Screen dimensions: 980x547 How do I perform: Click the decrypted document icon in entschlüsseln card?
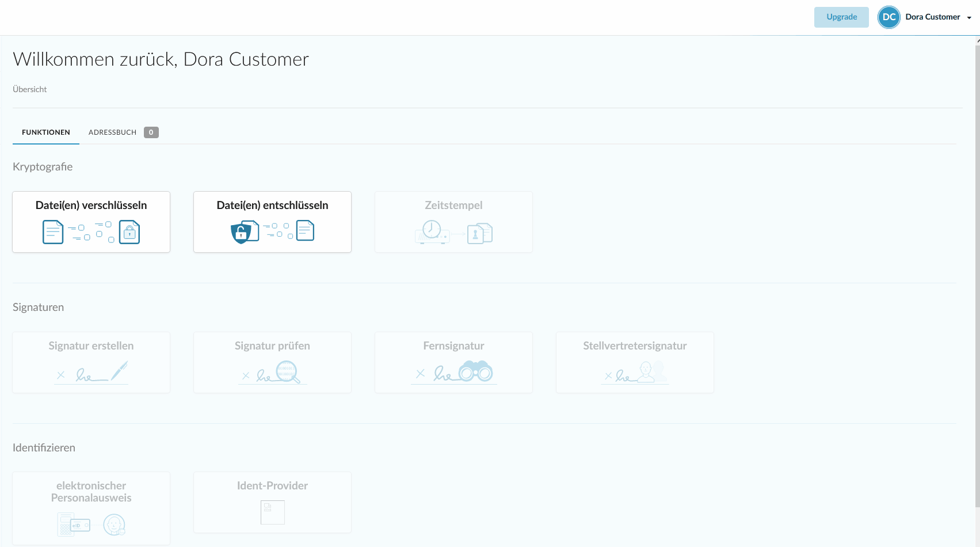(305, 230)
